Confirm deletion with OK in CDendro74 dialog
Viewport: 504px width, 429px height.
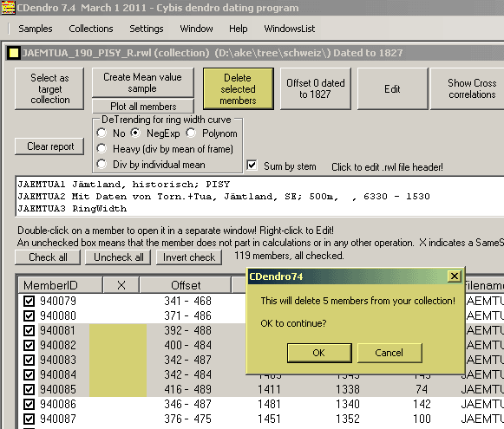coord(319,353)
